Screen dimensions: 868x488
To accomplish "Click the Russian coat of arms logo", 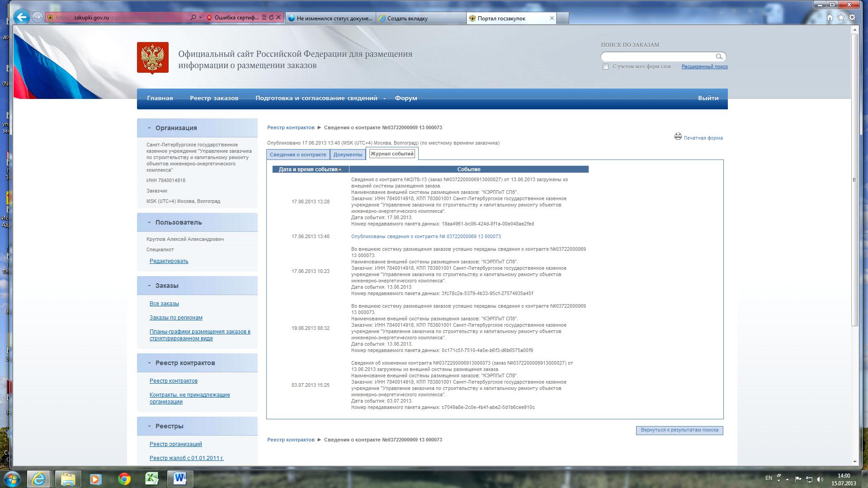I will tap(153, 57).
